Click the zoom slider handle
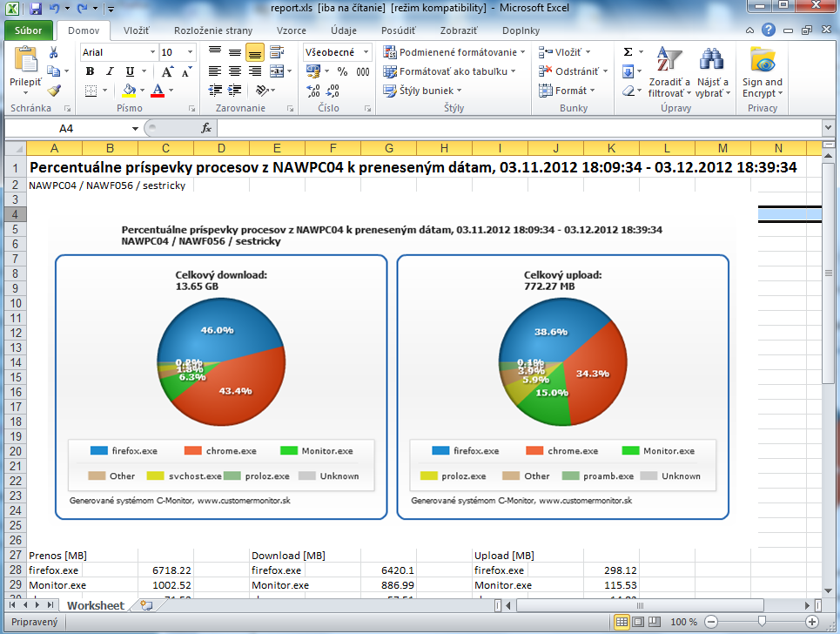 click(762, 621)
